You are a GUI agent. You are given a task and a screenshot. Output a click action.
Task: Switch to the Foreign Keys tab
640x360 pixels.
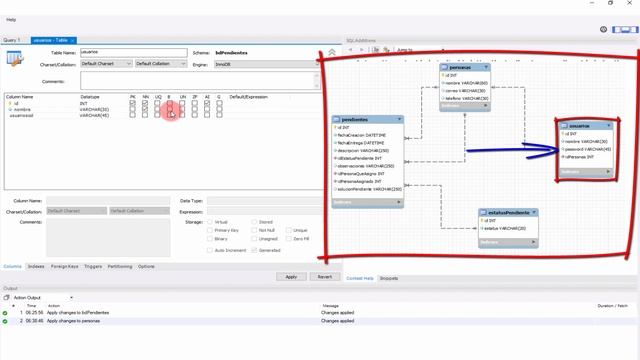click(x=64, y=267)
